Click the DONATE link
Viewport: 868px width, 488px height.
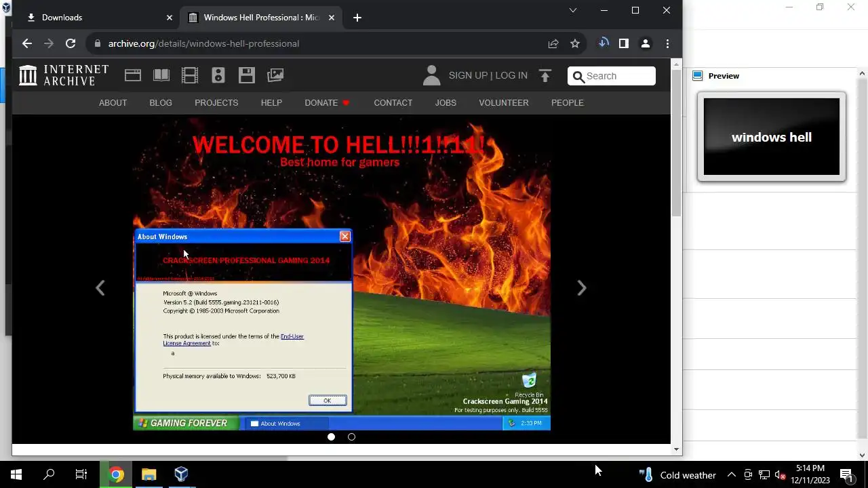[x=327, y=103]
